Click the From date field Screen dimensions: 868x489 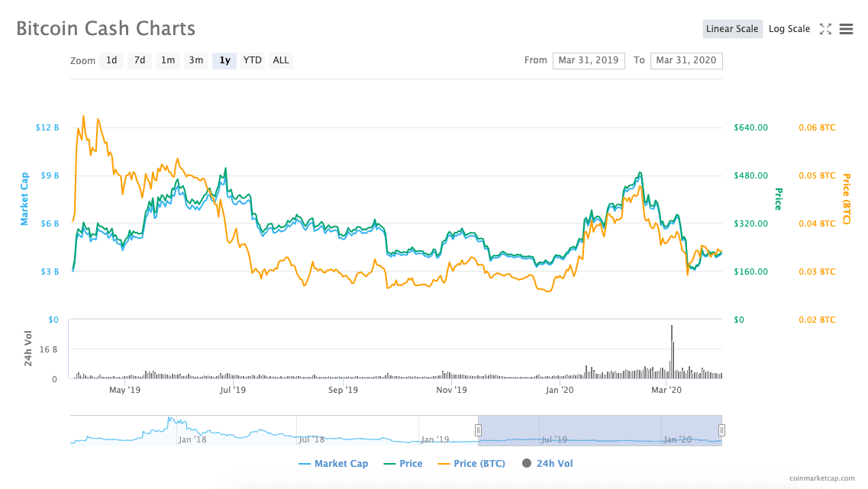point(589,60)
